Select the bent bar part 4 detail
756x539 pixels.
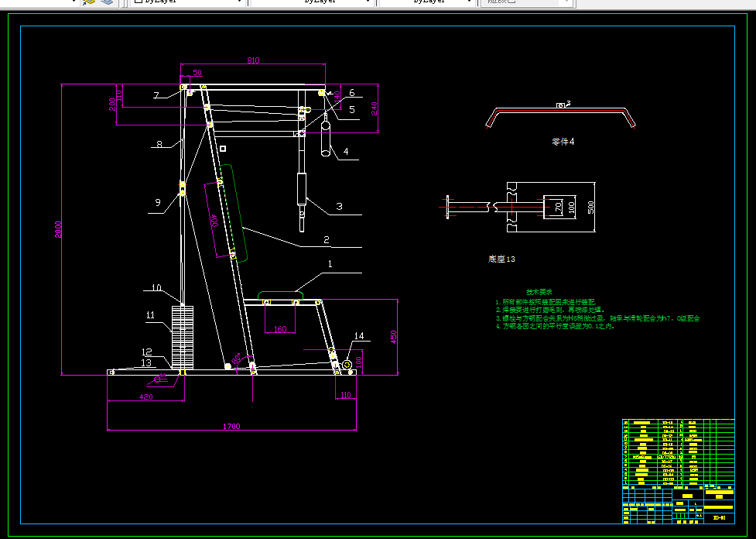(560, 116)
